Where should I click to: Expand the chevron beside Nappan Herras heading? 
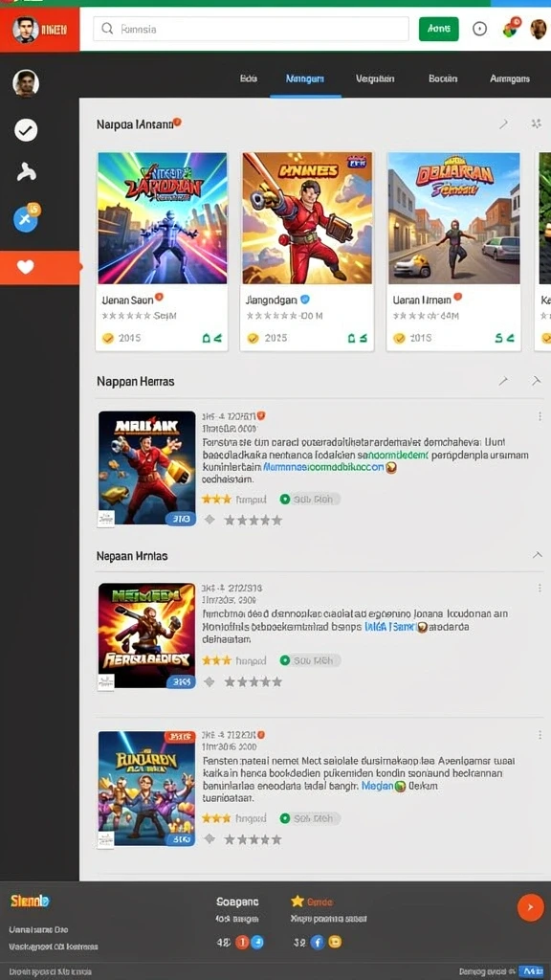coord(536,380)
